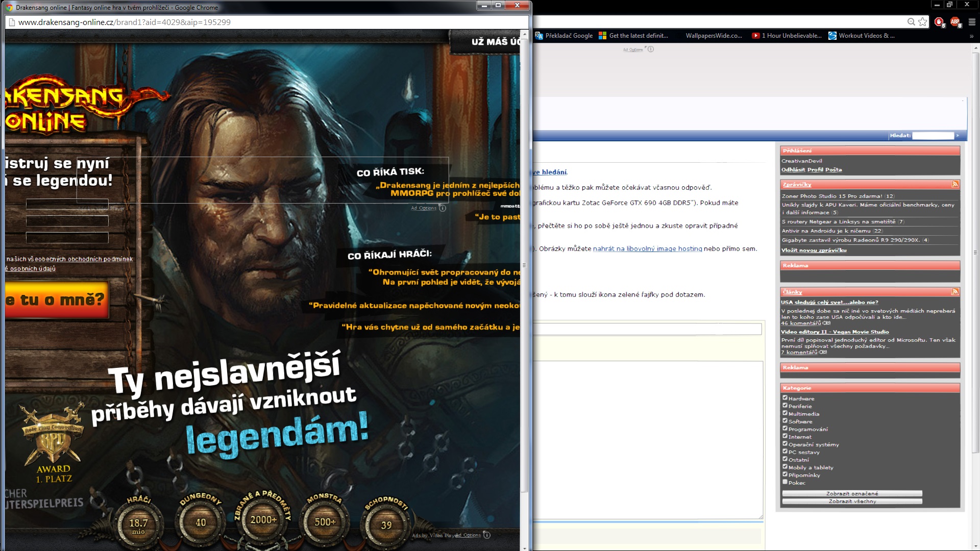Click the Zprávičky RSS feed icon
The width and height of the screenshot is (980, 551).
click(x=955, y=184)
